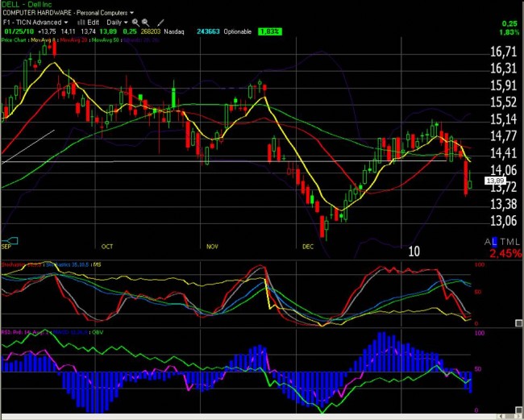Select the MovAvg 50 legend label
Viewport: 524px width, 420px height.
click(x=106, y=39)
